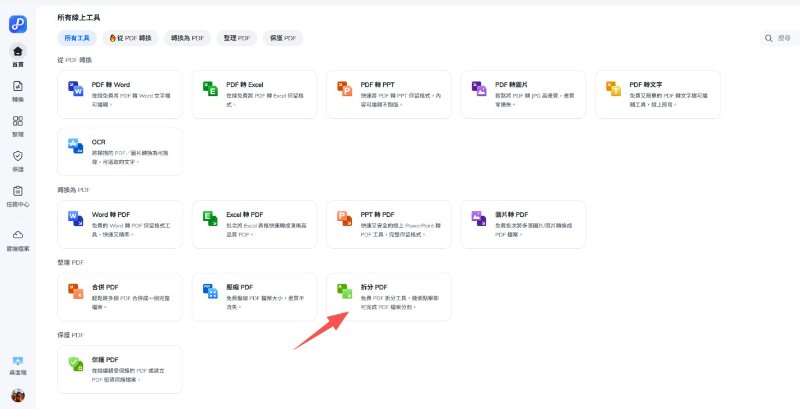The height and width of the screenshot is (409, 800).
Task: Open the Word 轉 PDF tool icon
Action: coord(76,219)
